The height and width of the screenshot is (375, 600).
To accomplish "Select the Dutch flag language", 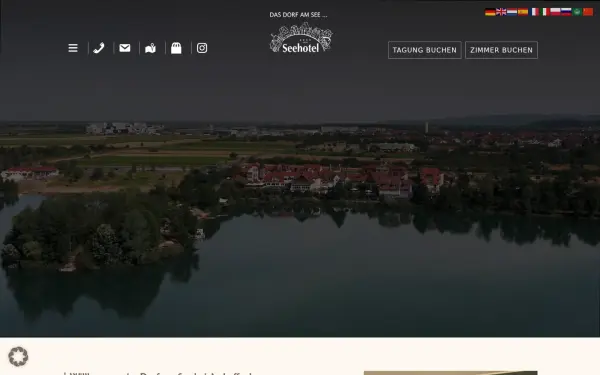I will pos(512,12).
